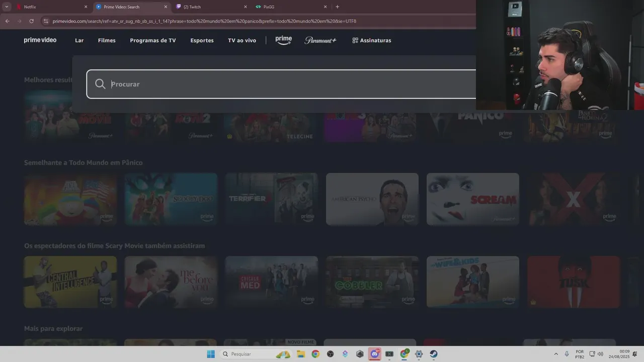Click the Mais para explorar heading
The height and width of the screenshot is (362, 644).
(53, 328)
